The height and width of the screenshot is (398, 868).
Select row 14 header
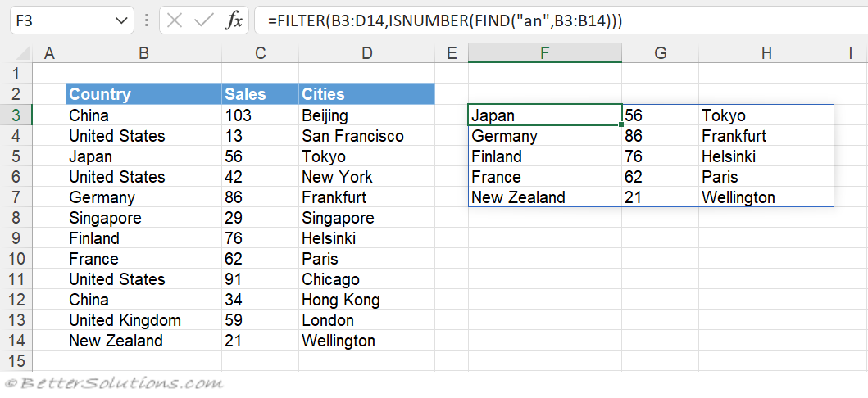(16, 341)
